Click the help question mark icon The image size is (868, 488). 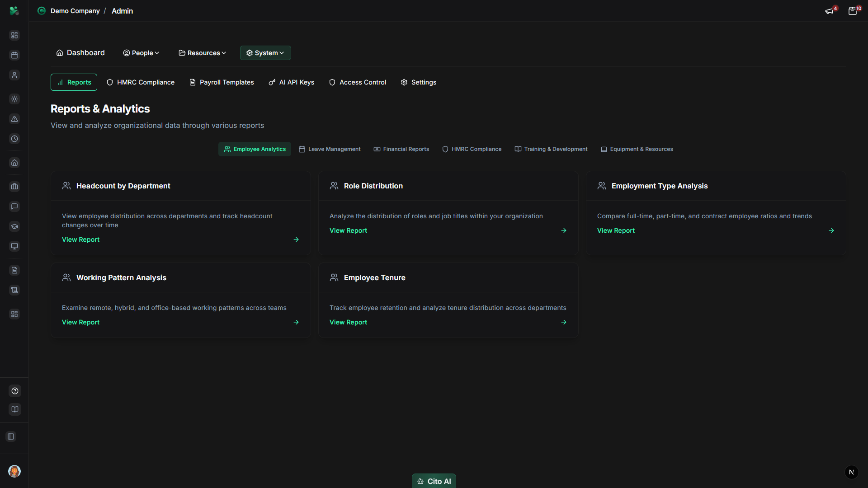coord(14,391)
